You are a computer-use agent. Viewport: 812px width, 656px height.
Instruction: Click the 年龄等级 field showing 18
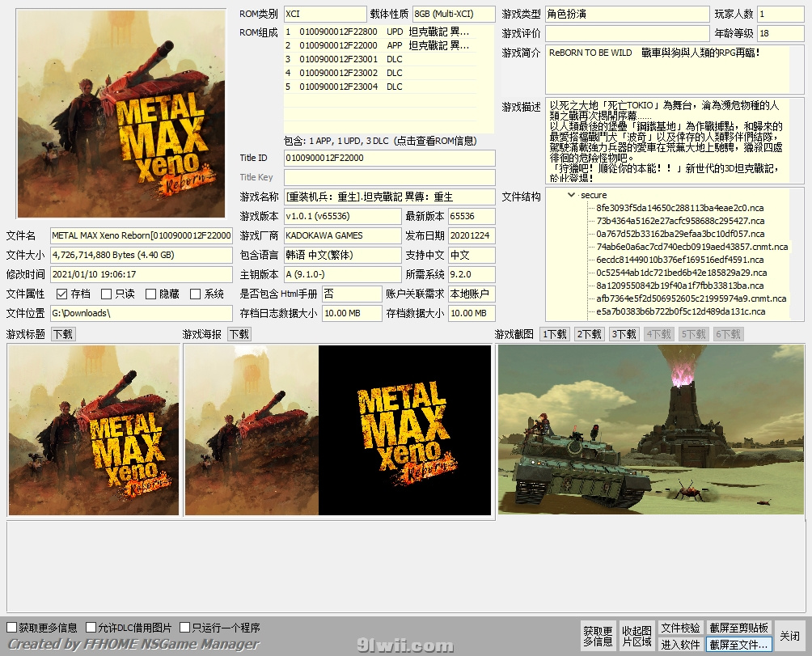pyautogui.click(x=781, y=33)
